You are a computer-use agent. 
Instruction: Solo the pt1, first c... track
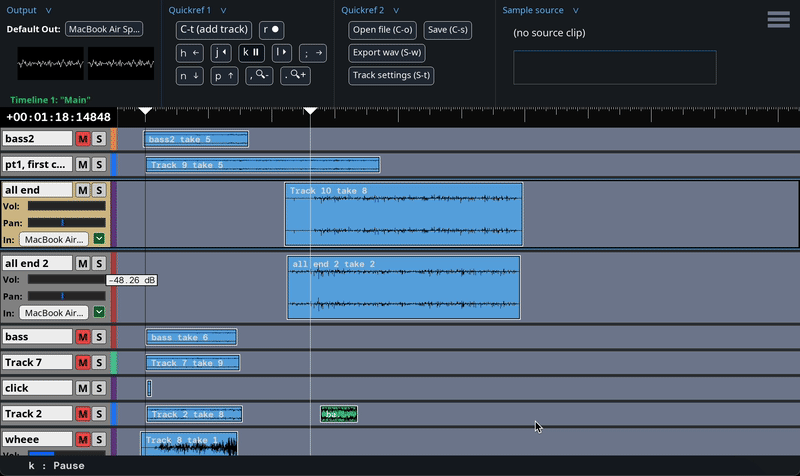click(x=99, y=164)
